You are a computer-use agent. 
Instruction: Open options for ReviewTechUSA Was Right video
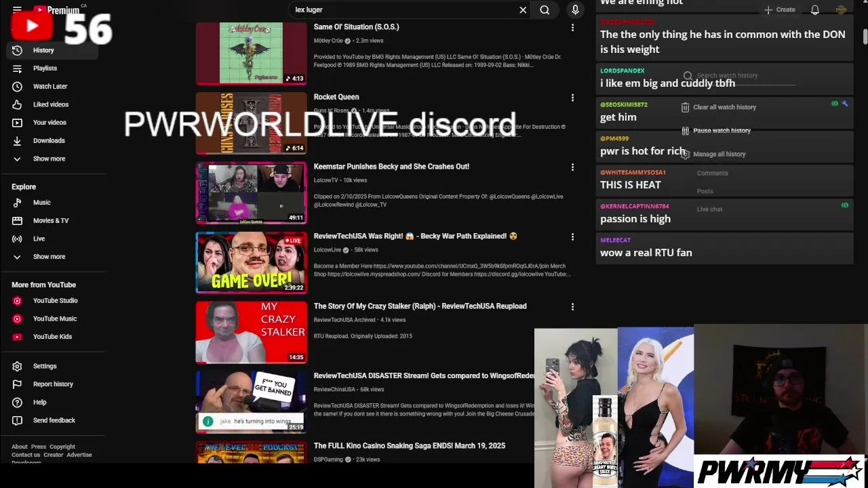(572, 237)
